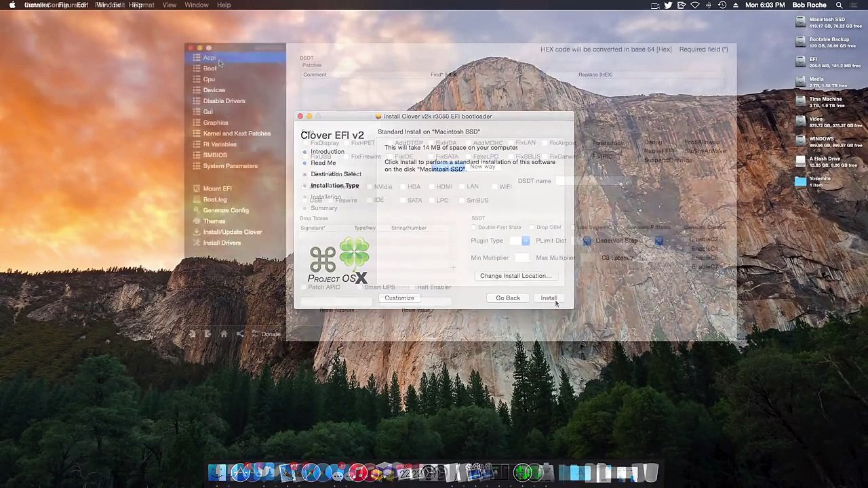868x488 pixels.
Task: Toggle the LPC checkbox
Action: [x=432, y=201]
